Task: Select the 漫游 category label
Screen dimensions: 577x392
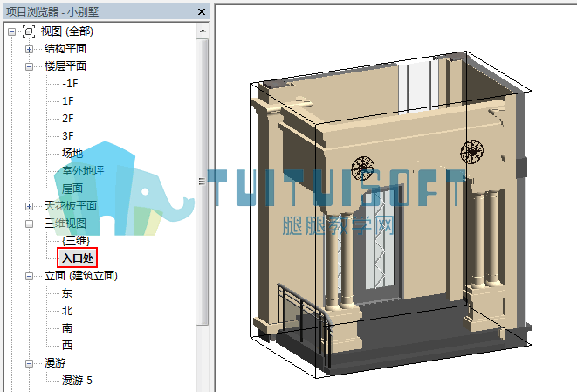Action: click(x=55, y=363)
